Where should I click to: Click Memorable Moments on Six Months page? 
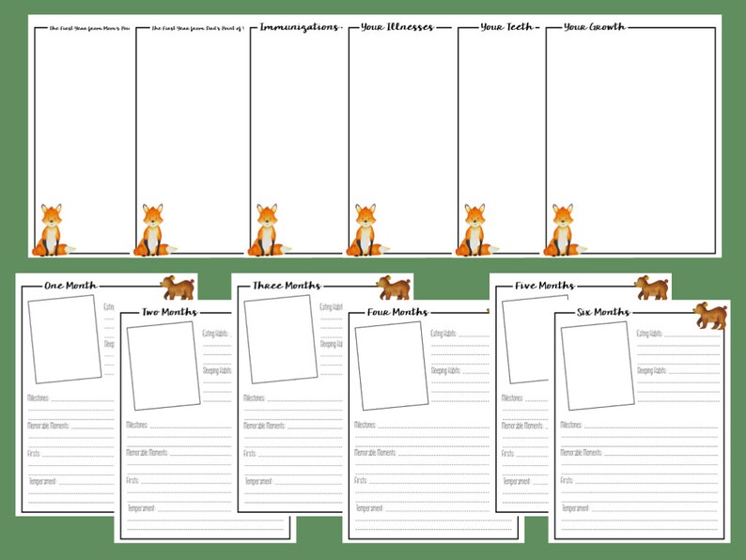(x=582, y=453)
